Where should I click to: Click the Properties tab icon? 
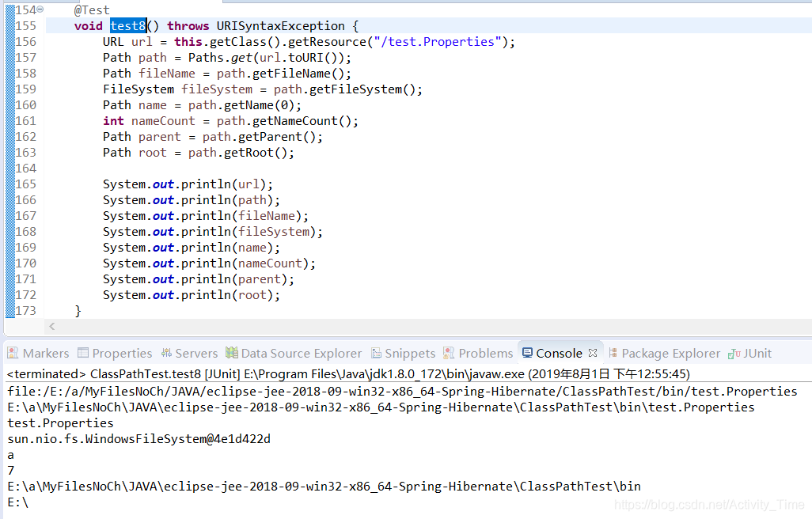click(83, 352)
